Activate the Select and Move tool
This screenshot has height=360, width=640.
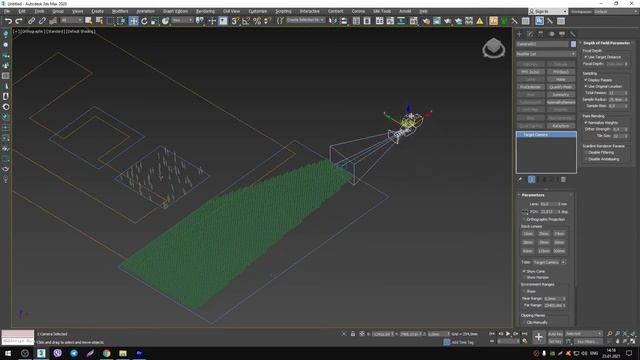click(x=133, y=20)
